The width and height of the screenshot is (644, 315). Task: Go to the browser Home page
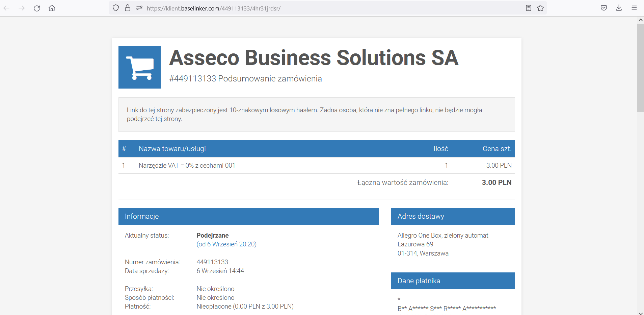[52, 8]
